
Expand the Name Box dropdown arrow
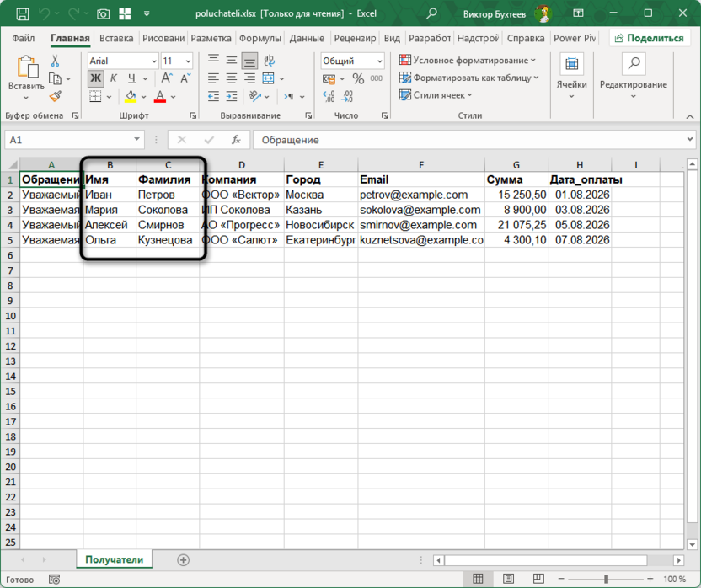136,140
